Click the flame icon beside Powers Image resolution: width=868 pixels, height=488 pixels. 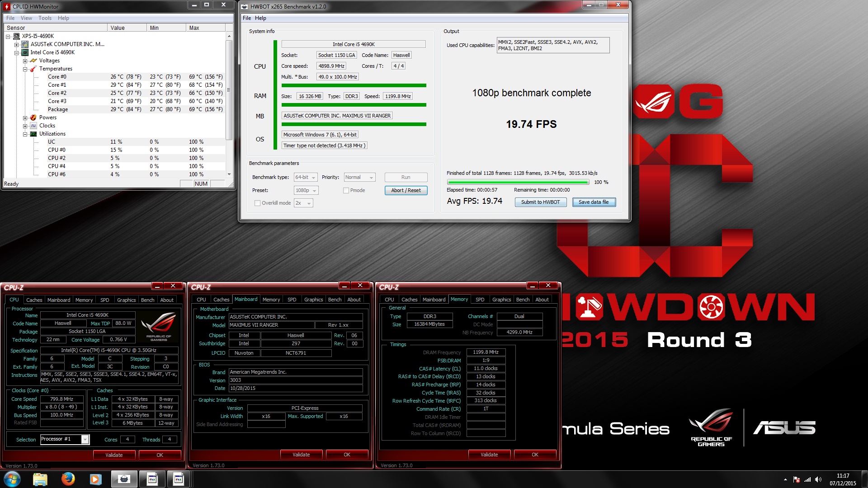33,117
